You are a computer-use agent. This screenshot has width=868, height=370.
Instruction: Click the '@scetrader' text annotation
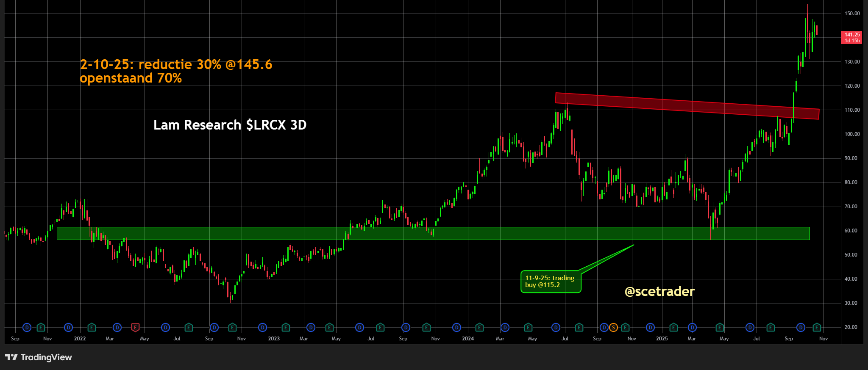point(659,291)
